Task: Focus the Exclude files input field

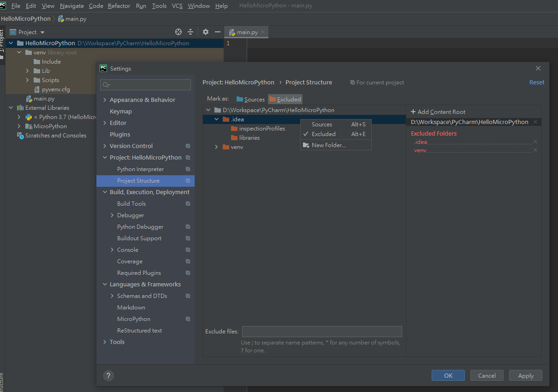Action: pyautogui.click(x=322, y=332)
